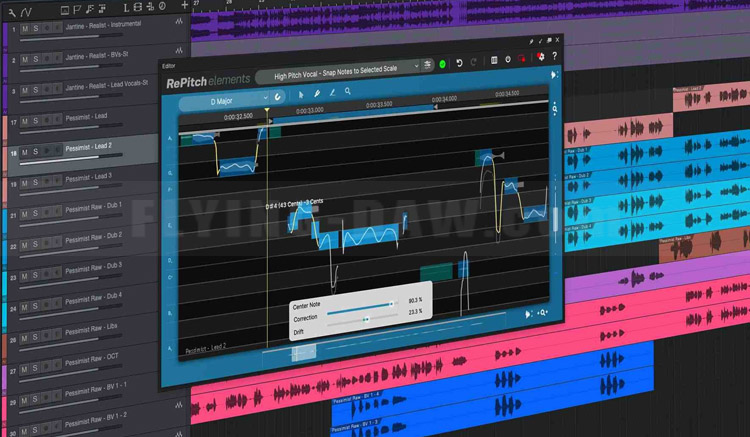
Task: Select the pen draw tool in RePitch
Action: pyautogui.click(x=317, y=93)
